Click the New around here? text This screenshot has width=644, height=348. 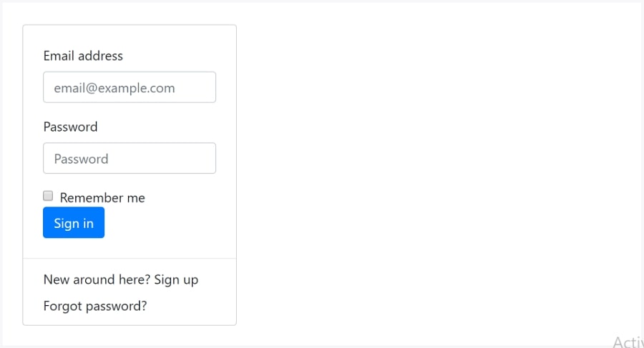97,279
